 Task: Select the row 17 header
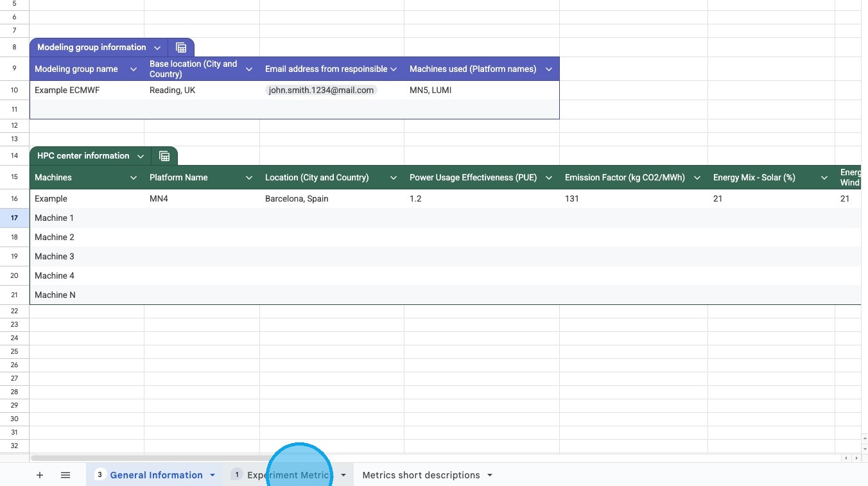(14, 218)
